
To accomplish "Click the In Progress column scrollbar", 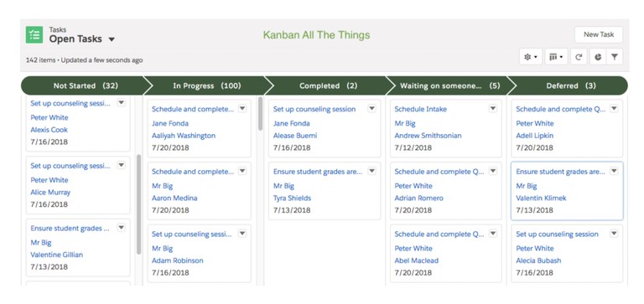I will (x=260, y=114).
